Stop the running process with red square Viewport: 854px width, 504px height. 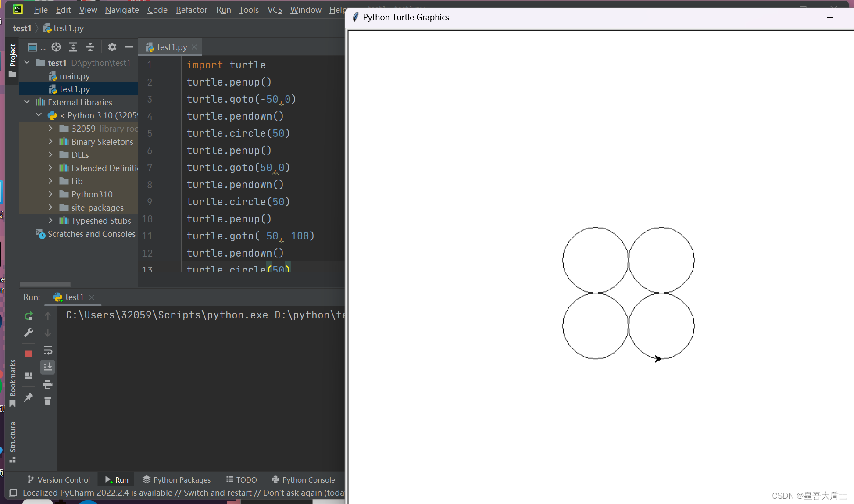tap(29, 354)
